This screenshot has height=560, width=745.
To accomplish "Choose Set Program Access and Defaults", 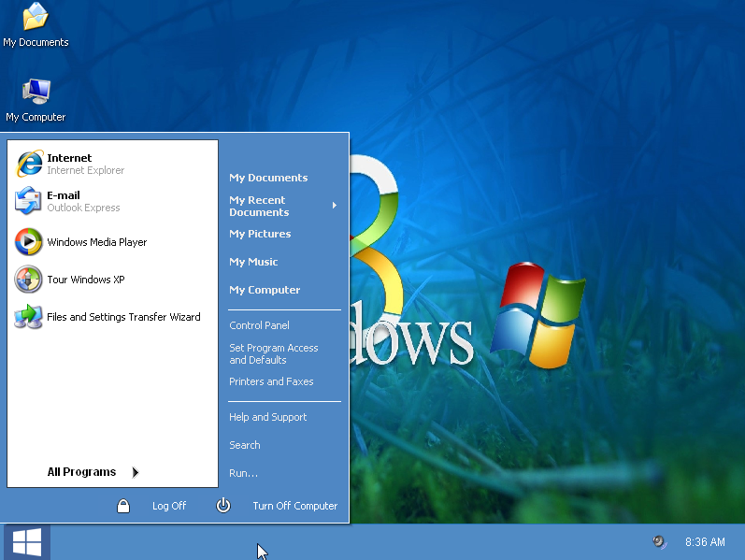I will click(274, 353).
